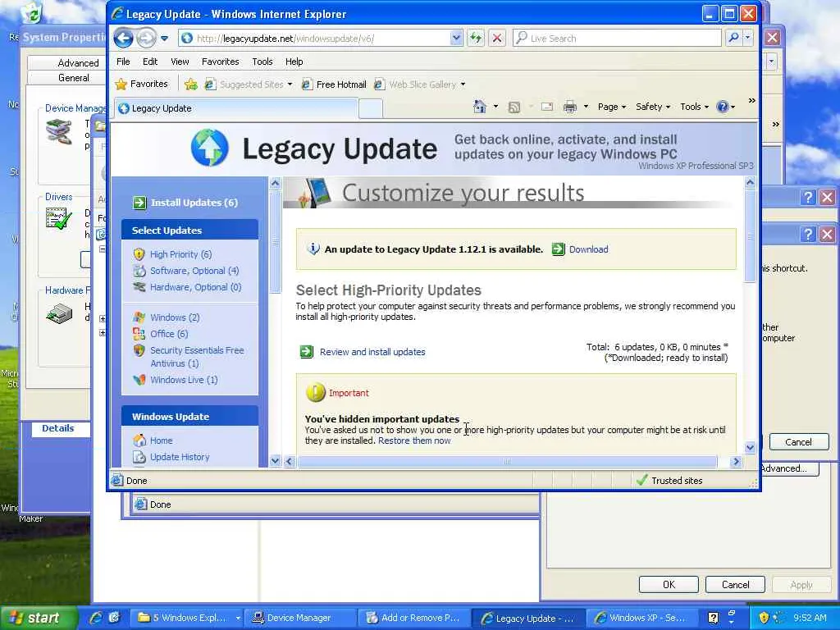Click main content scrollbar up arrow
The height and width of the screenshot is (630, 840).
click(750, 183)
